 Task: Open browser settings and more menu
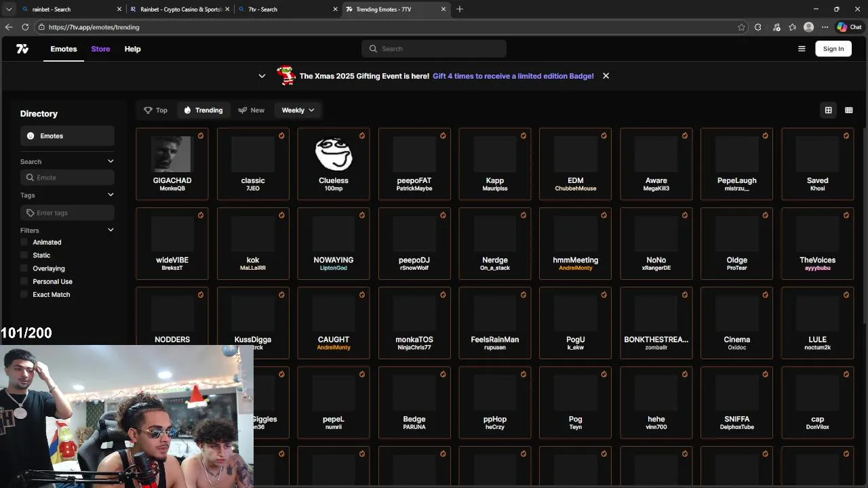click(x=825, y=27)
